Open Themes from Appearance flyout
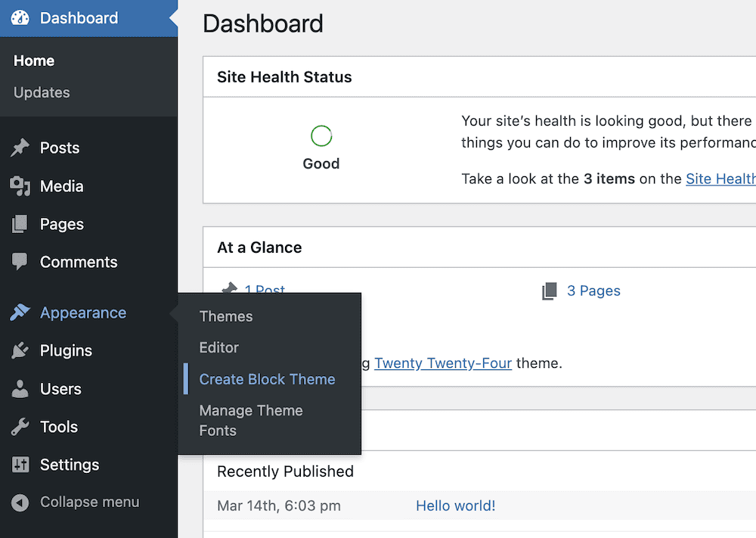The height and width of the screenshot is (538, 756). coord(226,316)
